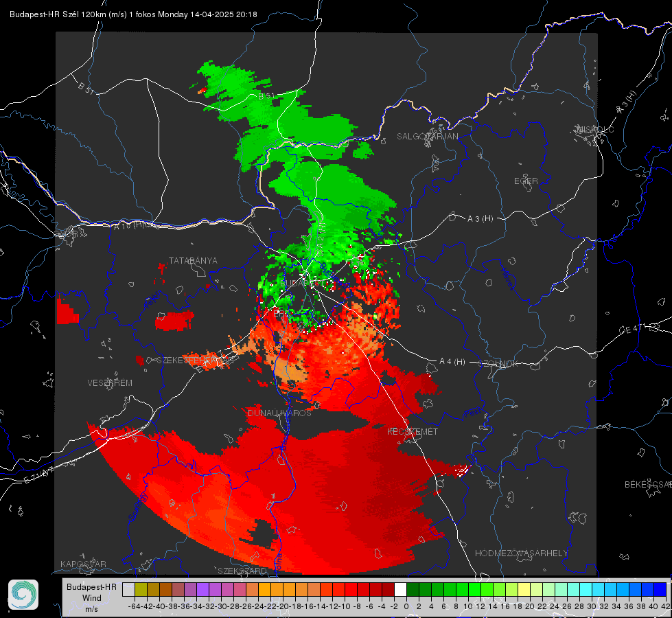Click the BÉKÉSCSABA city label
Screen dimensions: 672x618
coord(648,484)
